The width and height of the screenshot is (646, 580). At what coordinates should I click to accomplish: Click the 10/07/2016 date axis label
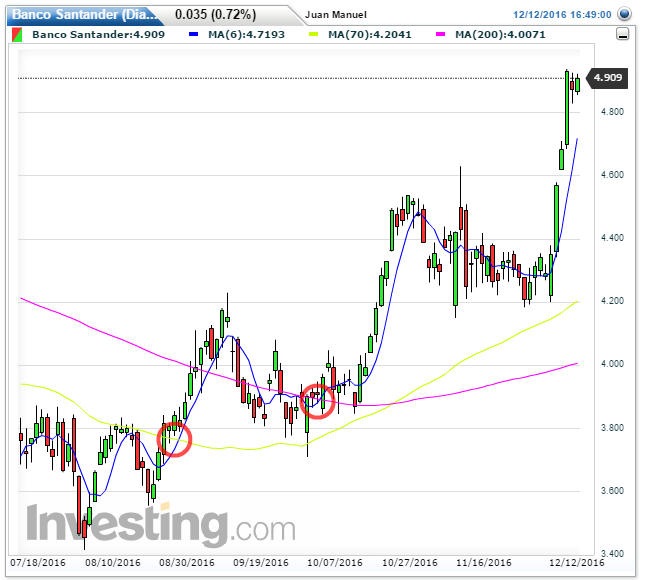click(x=335, y=563)
